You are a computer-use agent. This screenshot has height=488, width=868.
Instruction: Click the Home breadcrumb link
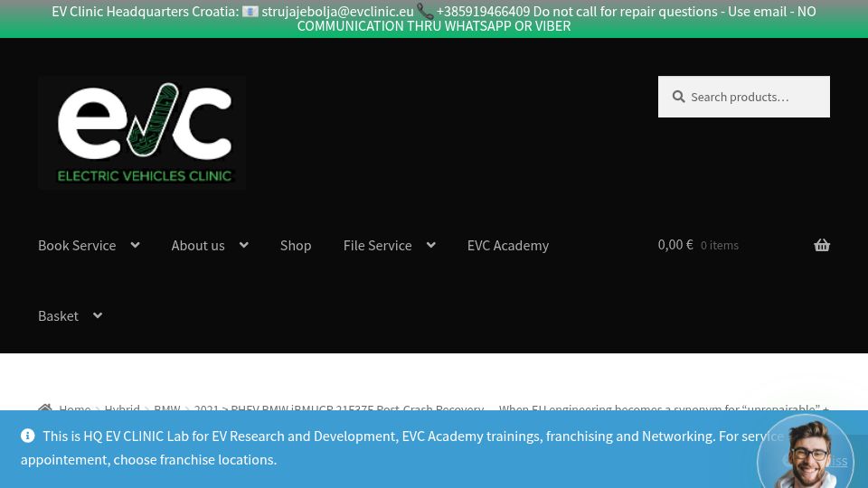pyautogui.click(x=75, y=408)
